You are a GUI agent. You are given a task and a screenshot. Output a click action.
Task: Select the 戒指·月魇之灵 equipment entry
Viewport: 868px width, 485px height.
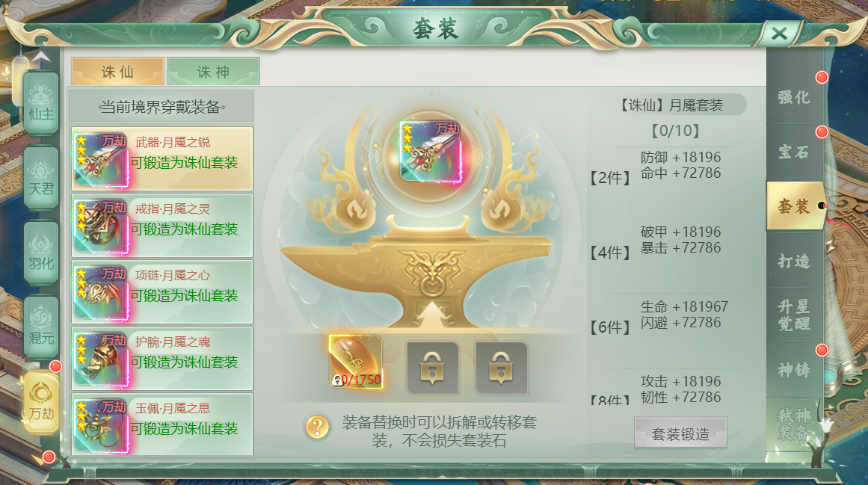coord(162,225)
